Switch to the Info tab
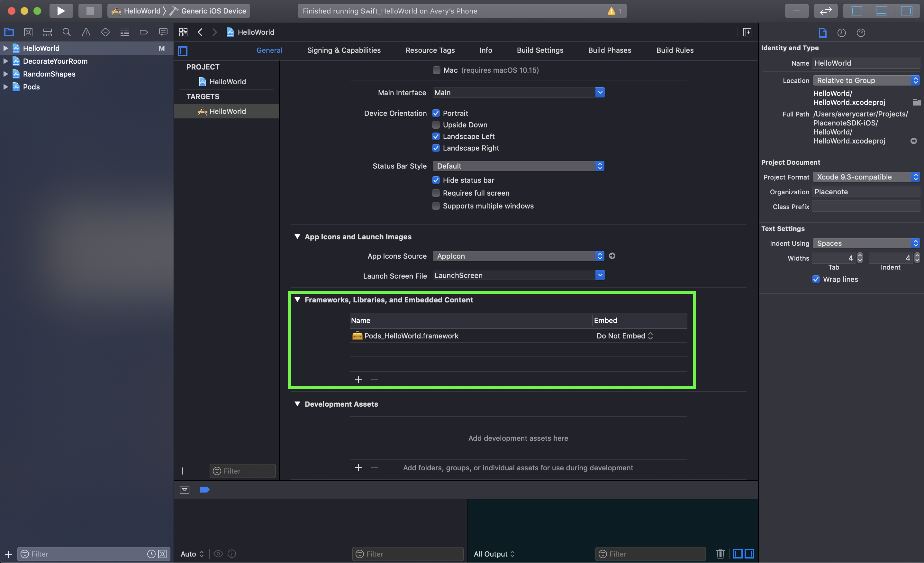 (x=485, y=50)
